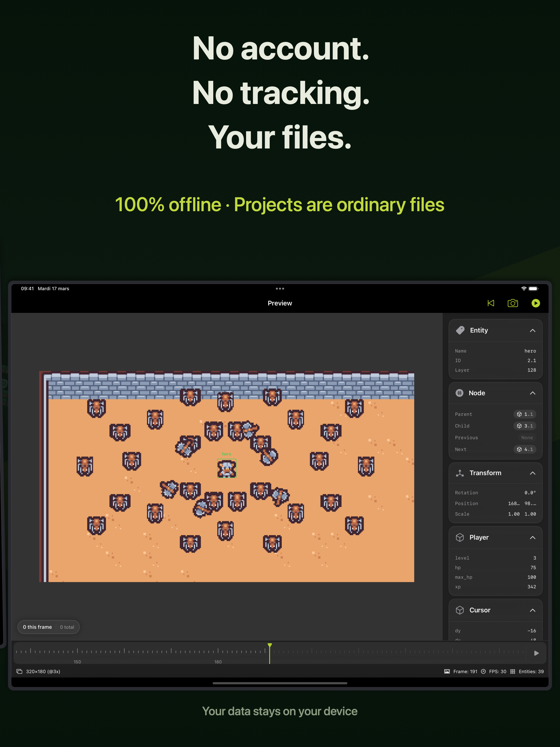Take a screenshot with the camera icon

pos(513,303)
